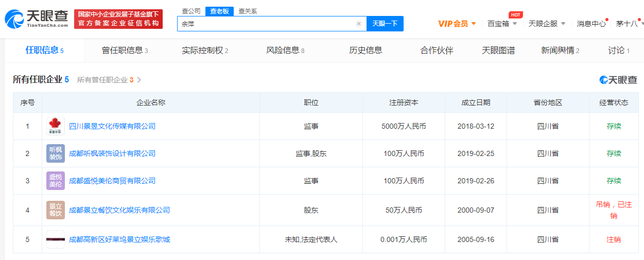The image size is (644, 260).
Task: Click 所有曾任职企业 link
Action: [x=106, y=80]
